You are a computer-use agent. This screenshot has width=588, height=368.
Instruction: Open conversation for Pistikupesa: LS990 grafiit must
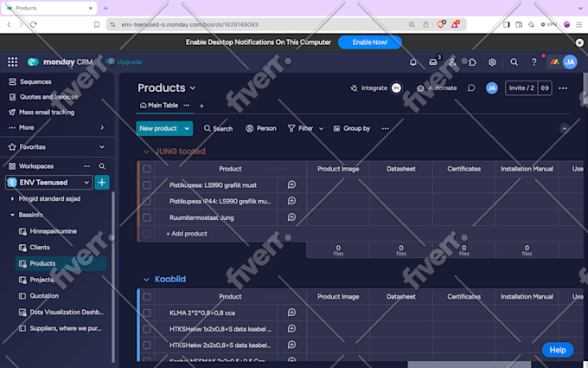pos(291,184)
